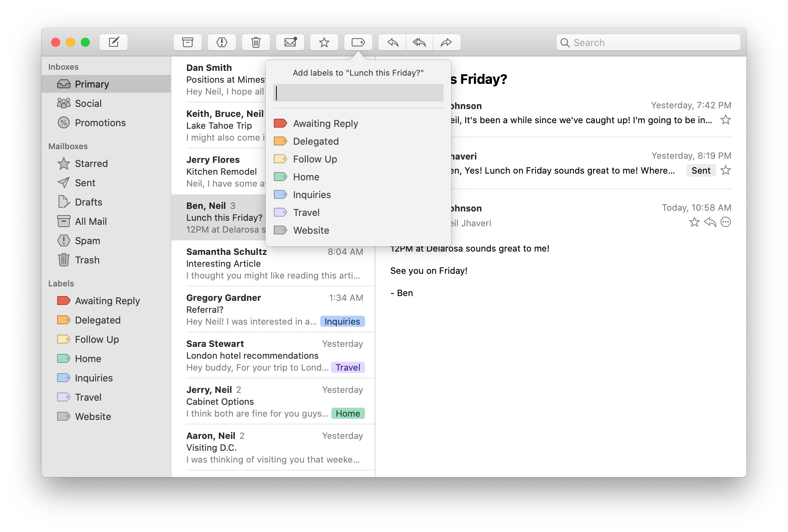Select Awaiting Reply label in sidebar
This screenshot has height=532, width=788.
click(106, 301)
